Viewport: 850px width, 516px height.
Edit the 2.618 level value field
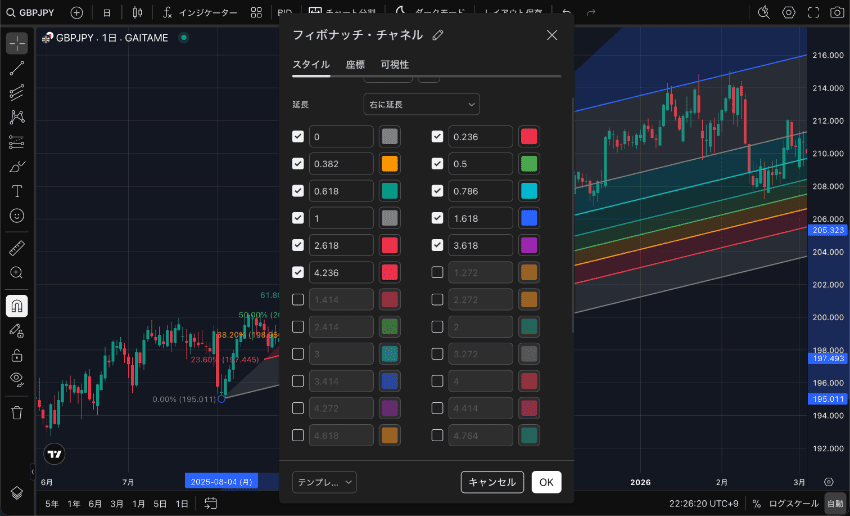coord(341,245)
